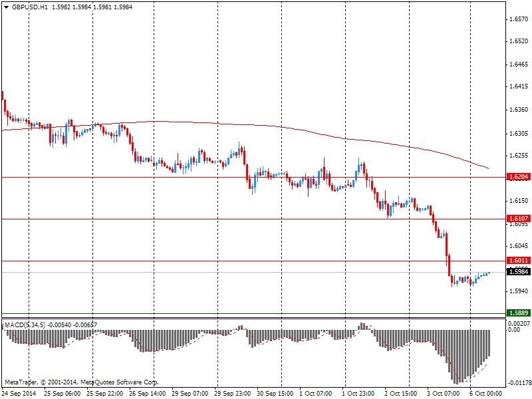Click the 25 Sep 06:00 time label

coord(63,394)
